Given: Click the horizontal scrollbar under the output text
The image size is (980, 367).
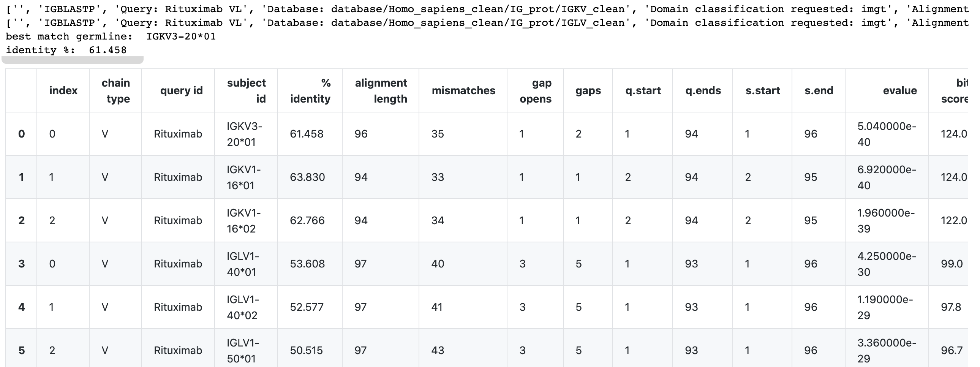Looking at the screenshot, I should point(72,60).
